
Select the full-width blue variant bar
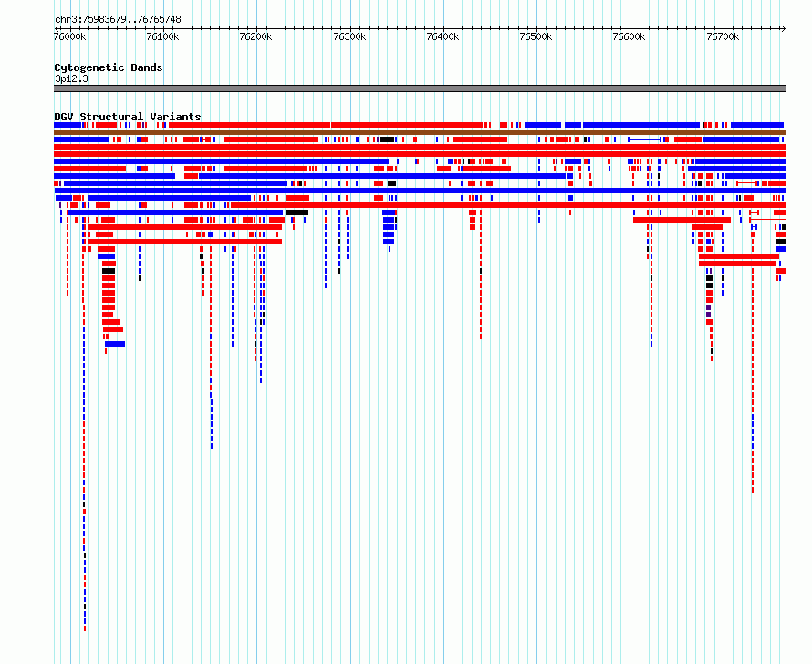[x=420, y=191]
